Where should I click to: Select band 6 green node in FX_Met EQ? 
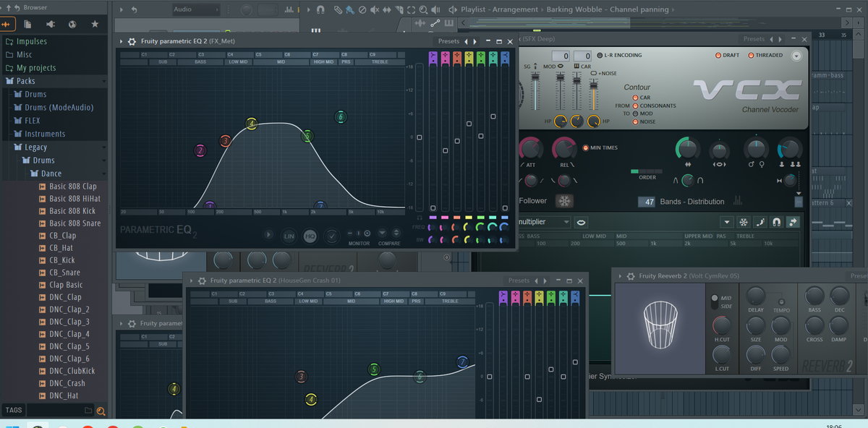pos(341,117)
